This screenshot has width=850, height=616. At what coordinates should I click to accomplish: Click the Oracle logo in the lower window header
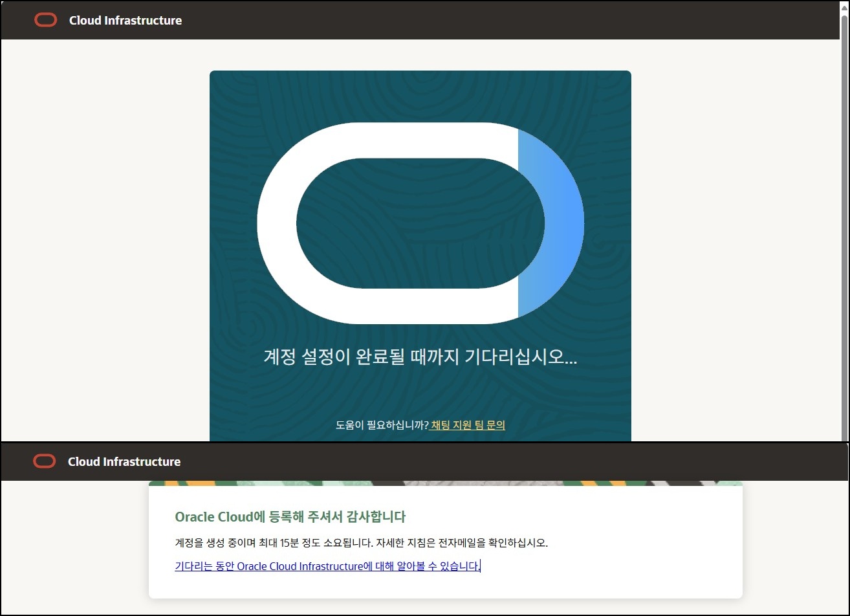click(45, 461)
